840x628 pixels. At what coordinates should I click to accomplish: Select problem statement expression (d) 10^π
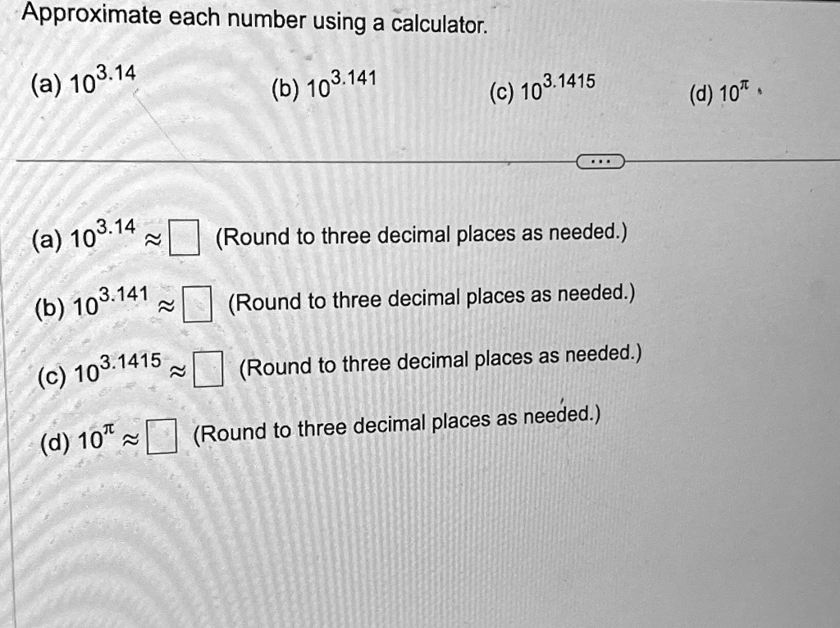pos(719,92)
